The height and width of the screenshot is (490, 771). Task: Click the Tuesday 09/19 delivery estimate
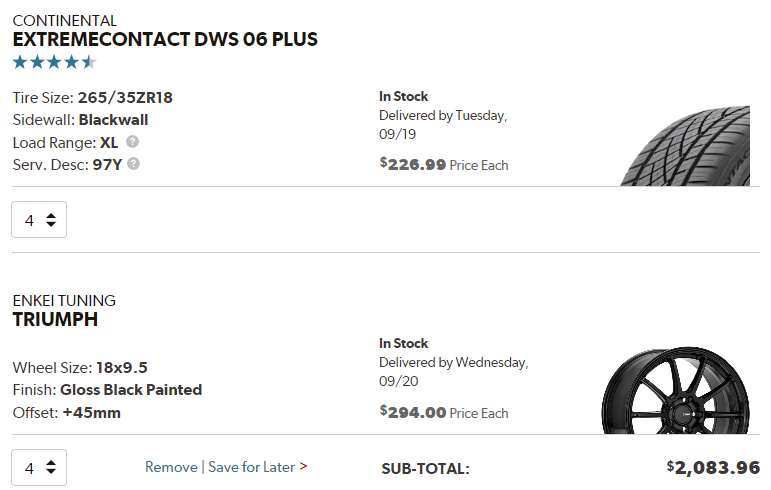(443, 124)
